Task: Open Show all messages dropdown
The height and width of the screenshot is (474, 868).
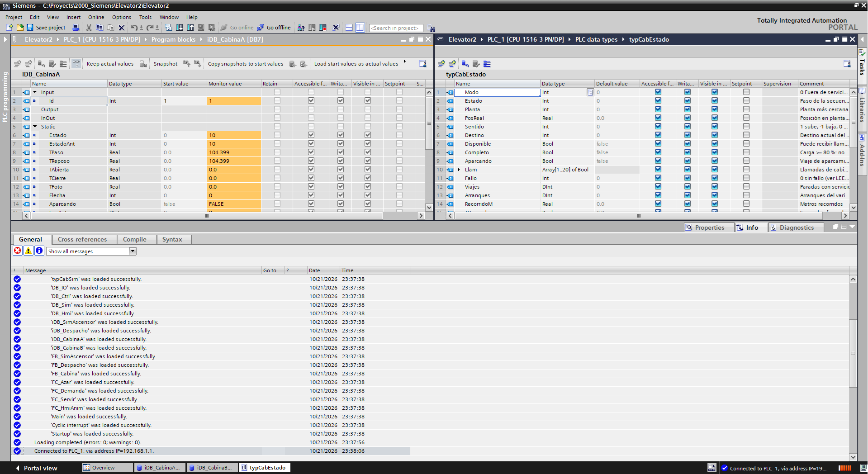Action: (133, 251)
